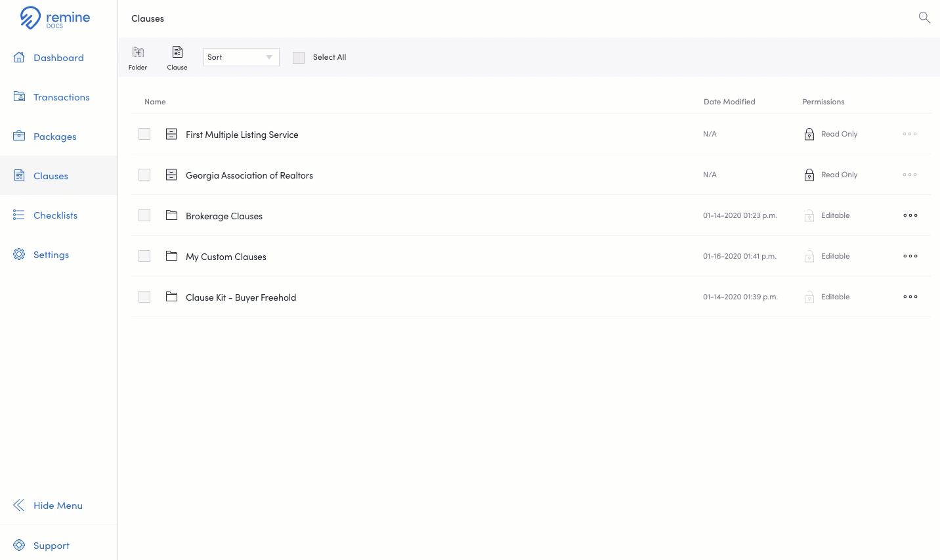Open the My Custom Clauses folder

pos(226,257)
